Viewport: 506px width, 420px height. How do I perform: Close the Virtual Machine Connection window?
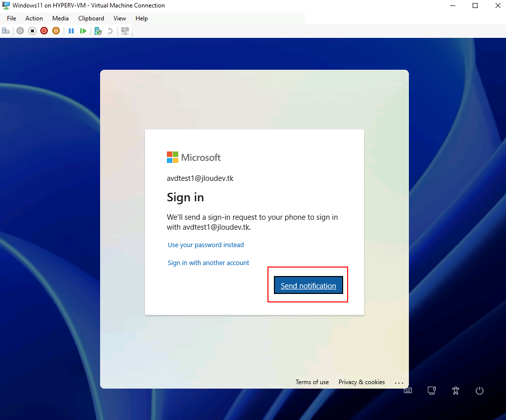(x=498, y=5)
